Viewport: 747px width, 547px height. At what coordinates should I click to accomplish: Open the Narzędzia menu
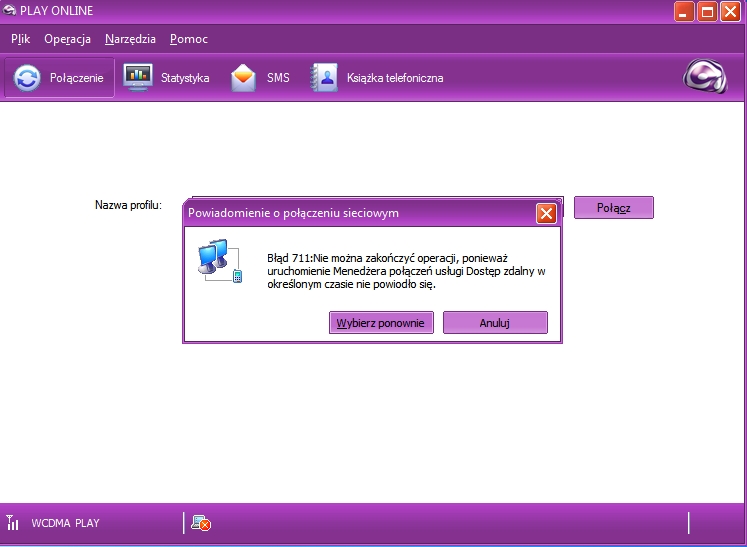click(130, 39)
